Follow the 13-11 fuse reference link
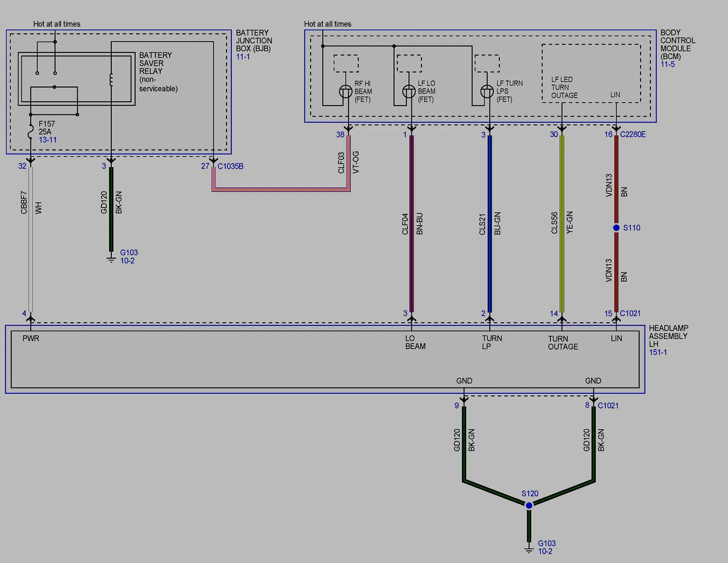Viewport: 728px width, 563px height. click(48, 140)
